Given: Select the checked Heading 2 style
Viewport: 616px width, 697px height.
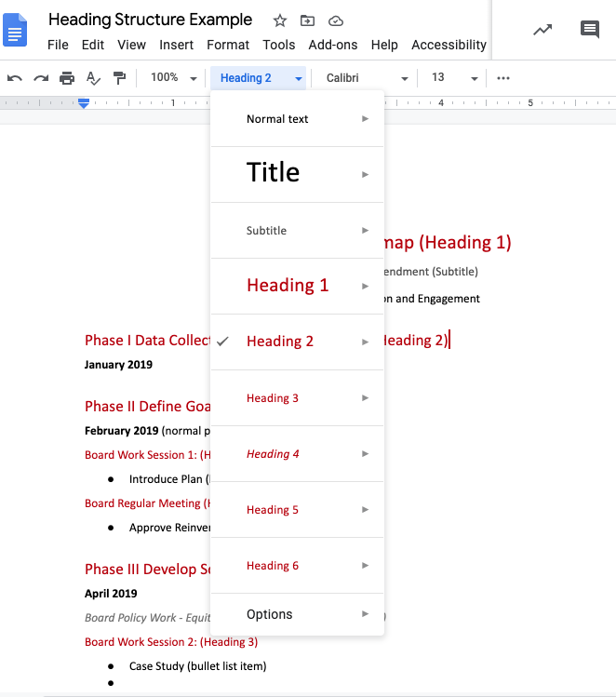Looking at the screenshot, I should [280, 342].
